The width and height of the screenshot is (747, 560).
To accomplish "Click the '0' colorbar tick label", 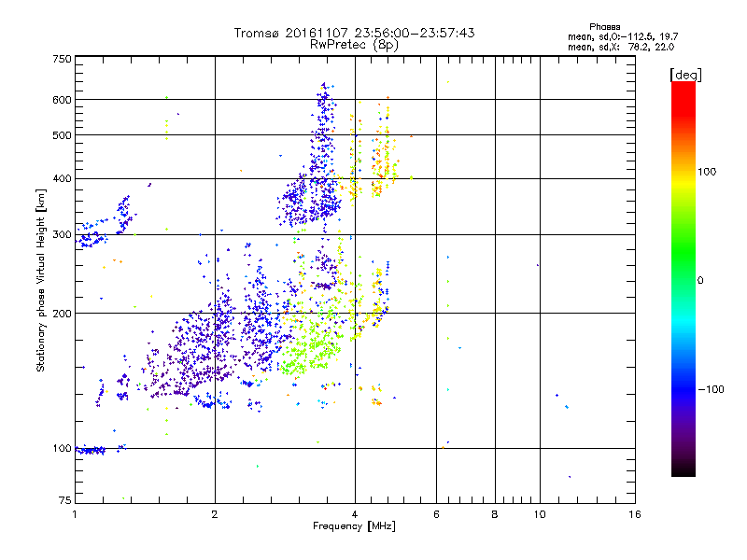I will click(x=700, y=281).
